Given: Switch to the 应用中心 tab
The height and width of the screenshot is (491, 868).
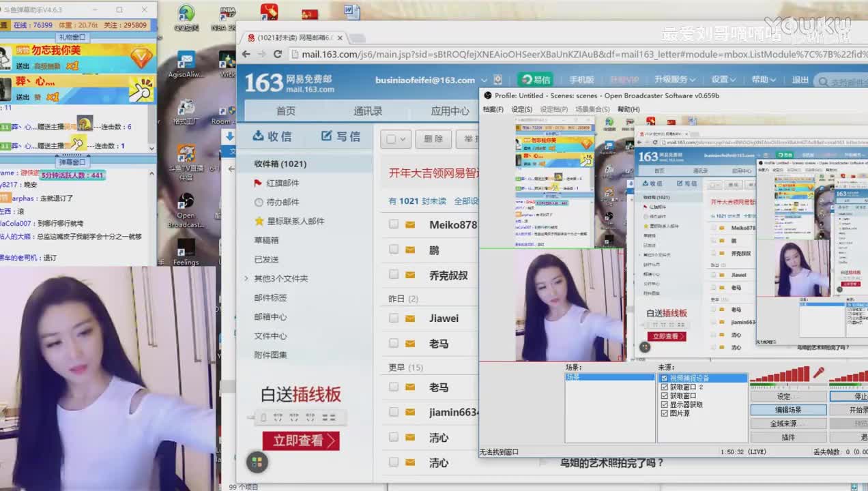Looking at the screenshot, I should point(450,111).
